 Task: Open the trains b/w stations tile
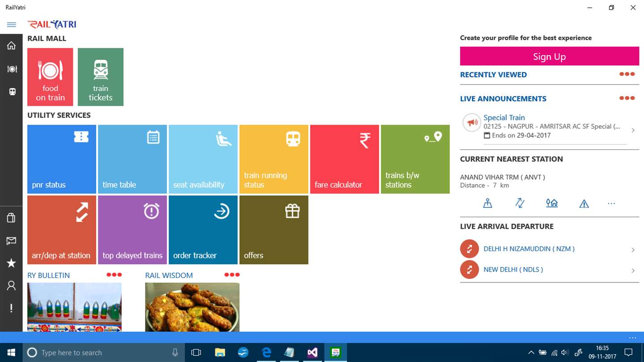point(415,159)
